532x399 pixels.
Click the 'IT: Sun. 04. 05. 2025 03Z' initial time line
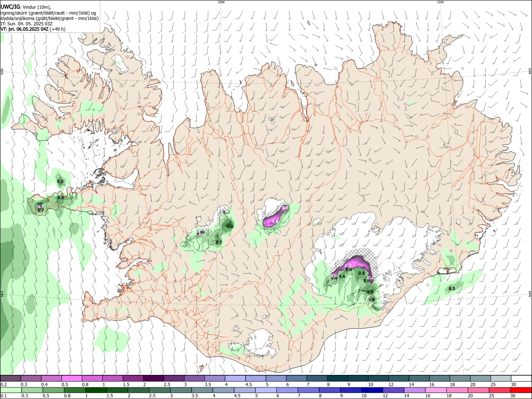[x=26, y=24]
